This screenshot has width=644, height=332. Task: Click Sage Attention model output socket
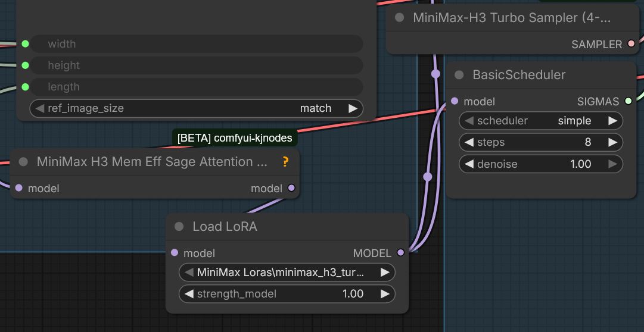(291, 188)
